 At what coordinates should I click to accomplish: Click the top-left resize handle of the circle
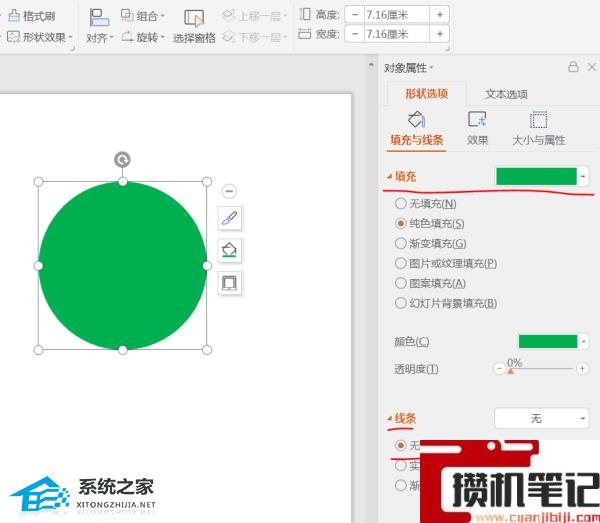coord(39,181)
